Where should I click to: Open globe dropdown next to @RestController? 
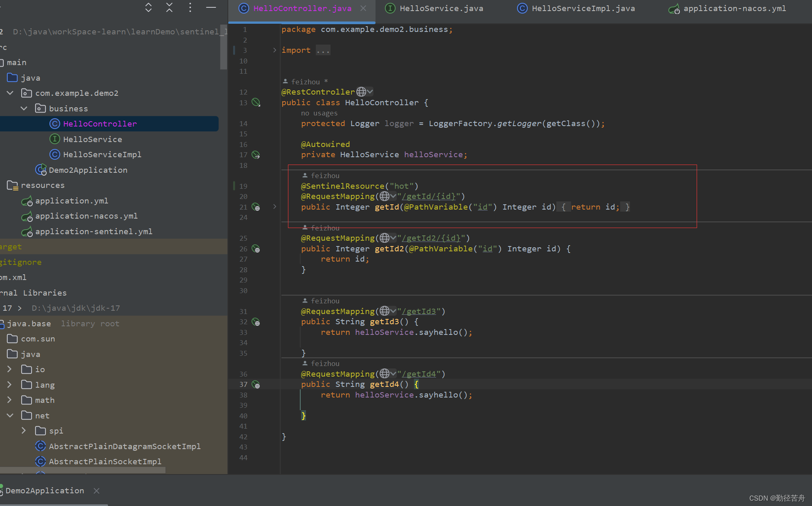[x=364, y=92]
